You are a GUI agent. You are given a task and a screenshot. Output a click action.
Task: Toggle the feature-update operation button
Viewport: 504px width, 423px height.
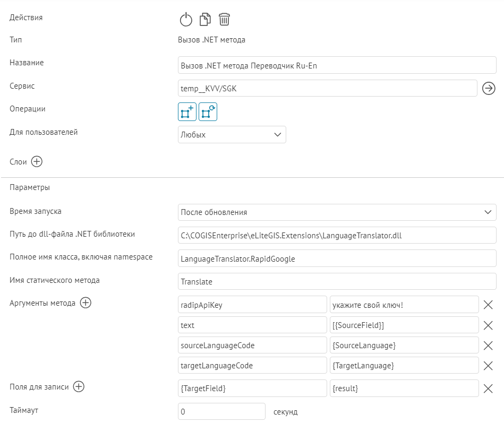(208, 112)
